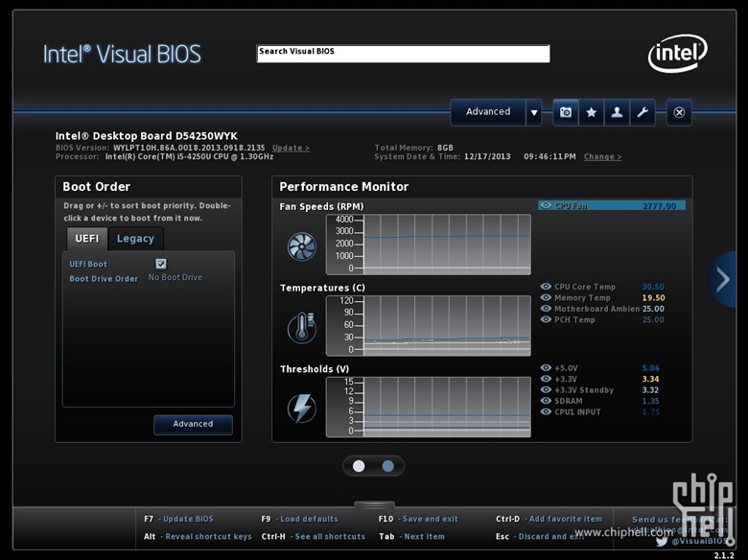Toggle visibility of +3.3V Standby
The image size is (748, 560).
[x=546, y=389]
